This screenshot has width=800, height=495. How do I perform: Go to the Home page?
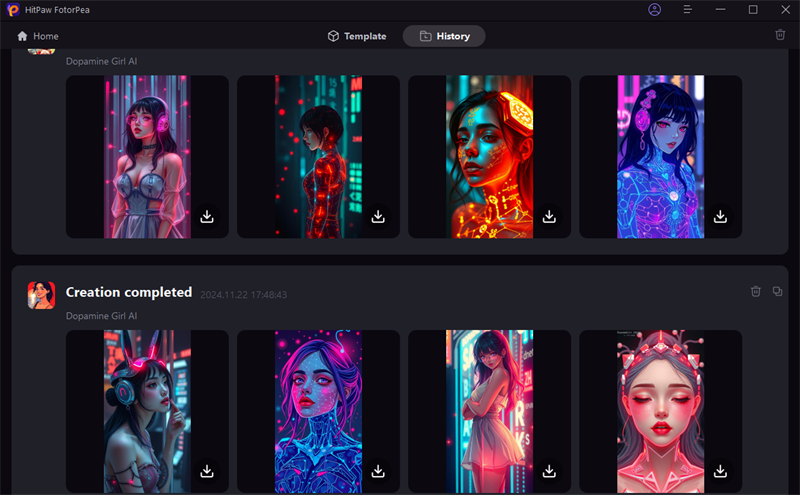point(38,36)
